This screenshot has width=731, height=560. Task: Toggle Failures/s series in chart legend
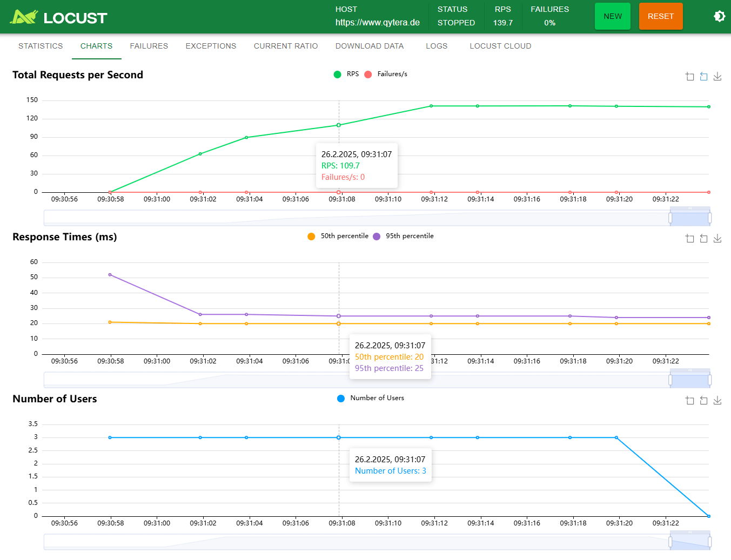point(386,74)
